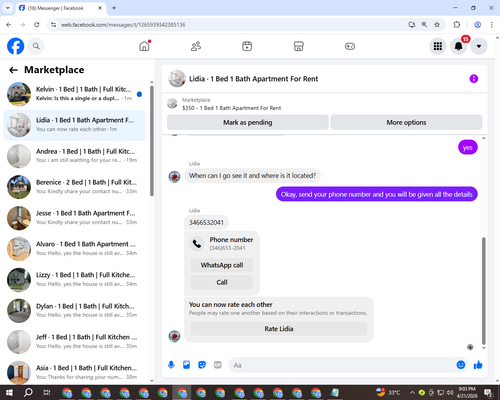Click the Mark as pending button
The width and height of the screenshot is (500, 400).
tap(248, 122)
